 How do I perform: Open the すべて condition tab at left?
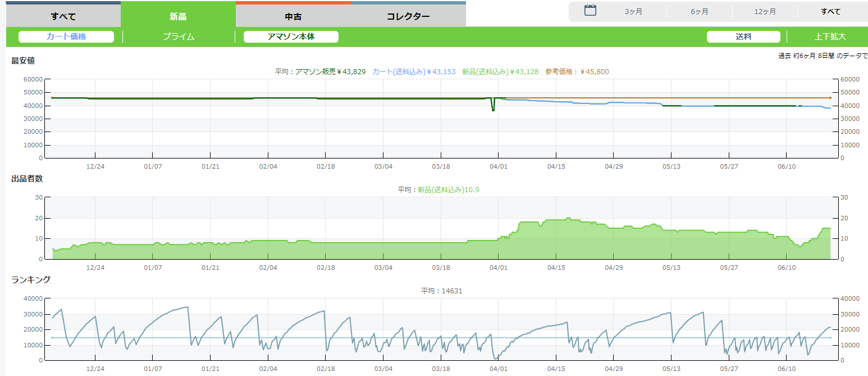tap(63, 16)
